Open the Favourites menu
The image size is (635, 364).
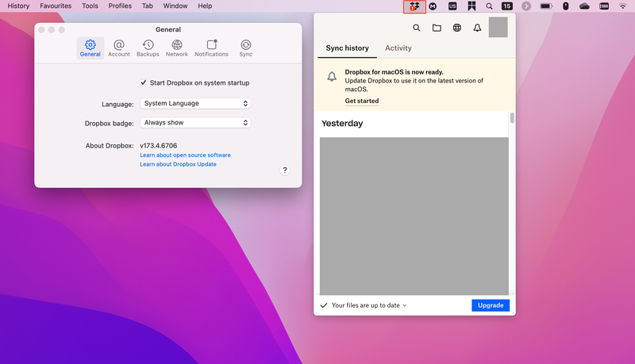tap(56, 6)
